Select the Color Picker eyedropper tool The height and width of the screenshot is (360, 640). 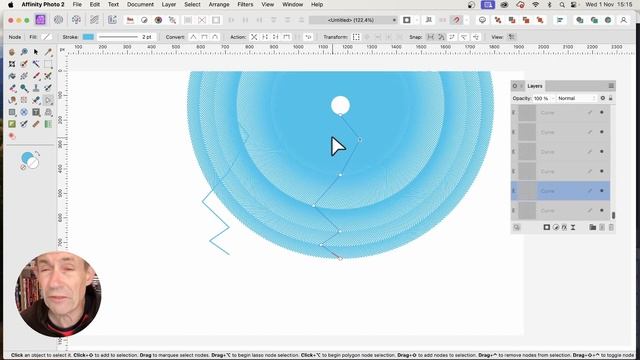tap(48, 52)
